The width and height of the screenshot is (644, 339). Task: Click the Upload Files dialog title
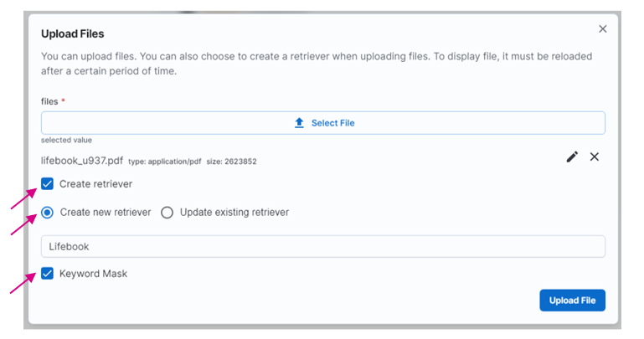pyautogui.click(x=73, y=33)
